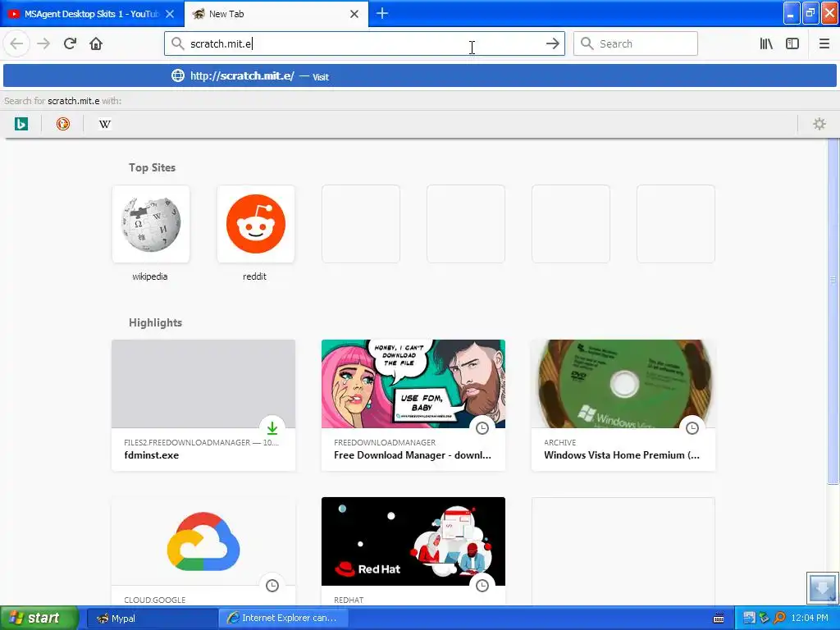The image size is (840, 630).
Task: Search with DuckDuckGo engine icon
Action: tap(63, 125)
